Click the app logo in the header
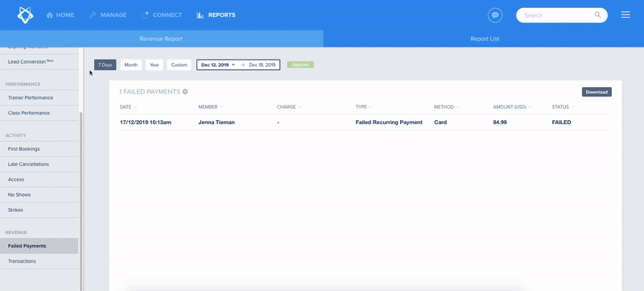 tap(26, 15)
